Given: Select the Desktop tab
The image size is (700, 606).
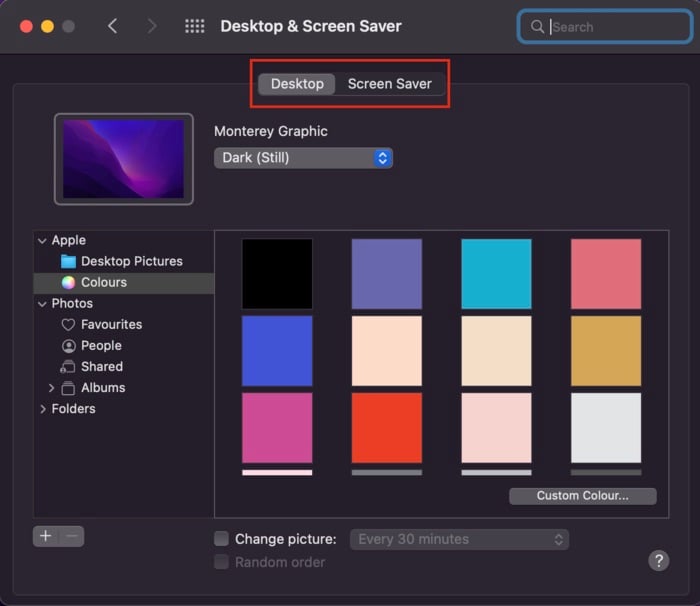Looking at the screenshot, I should pos(297,84).
